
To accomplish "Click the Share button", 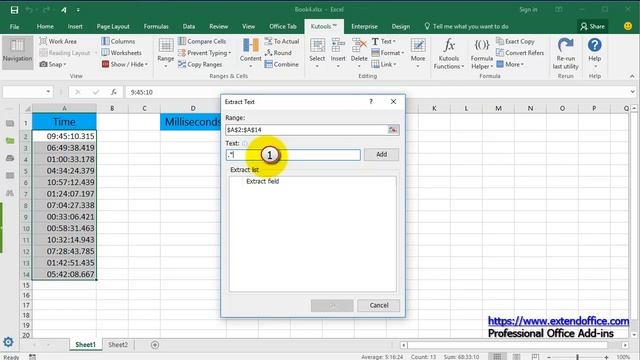I will pos(593,26).
